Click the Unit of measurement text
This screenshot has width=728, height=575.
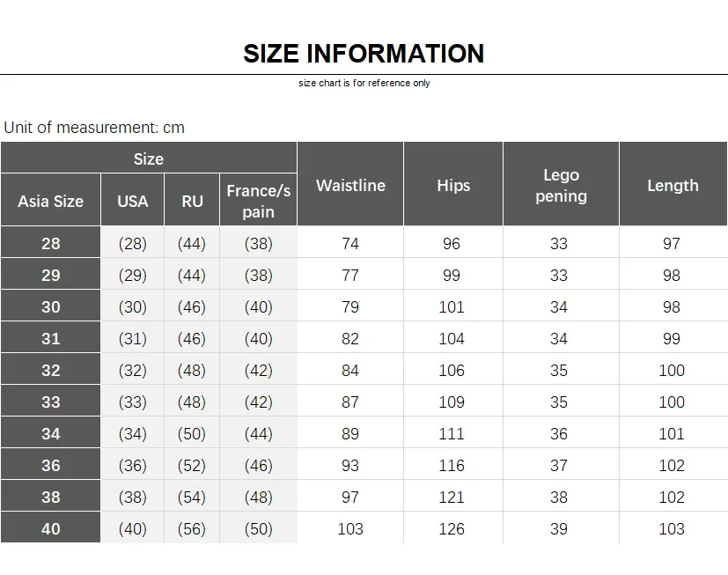(x=94, y=128)
